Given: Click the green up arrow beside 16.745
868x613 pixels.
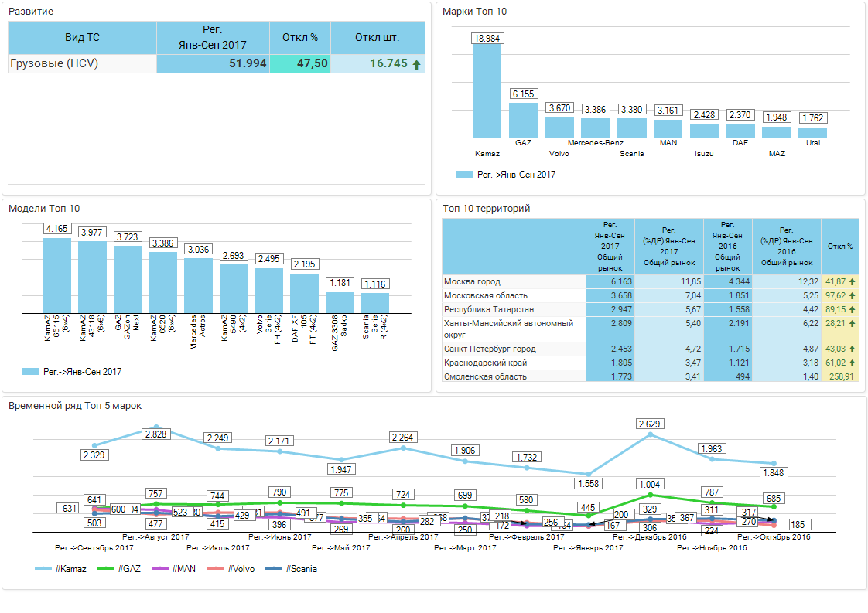Looking at the screenshot, I should click(x=417, y=64).
